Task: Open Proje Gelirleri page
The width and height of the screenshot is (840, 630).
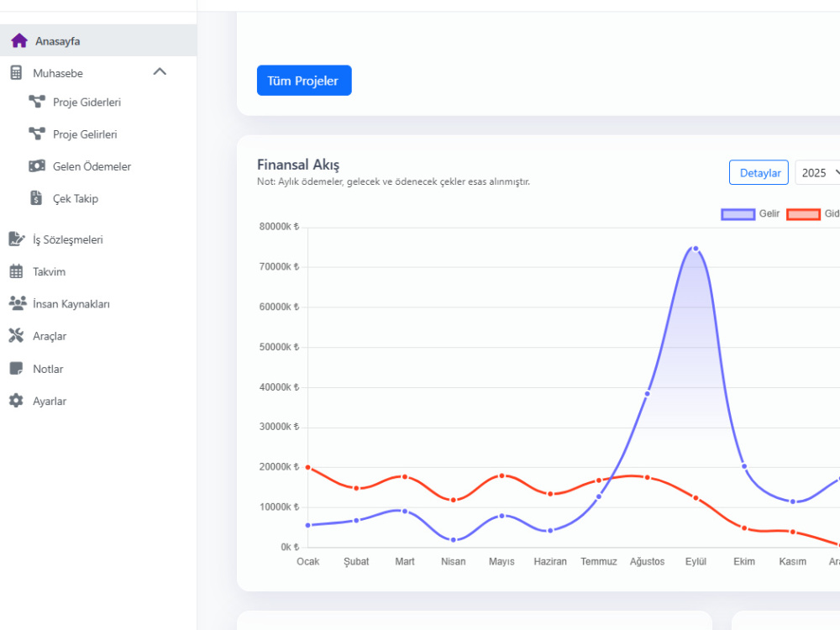Action: (85, 134)
